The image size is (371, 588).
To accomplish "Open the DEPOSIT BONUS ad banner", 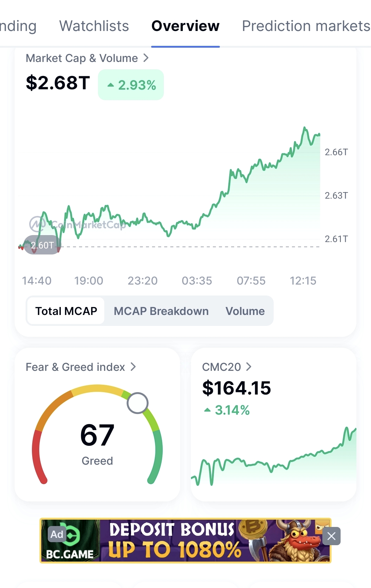I will coord(185,541).
